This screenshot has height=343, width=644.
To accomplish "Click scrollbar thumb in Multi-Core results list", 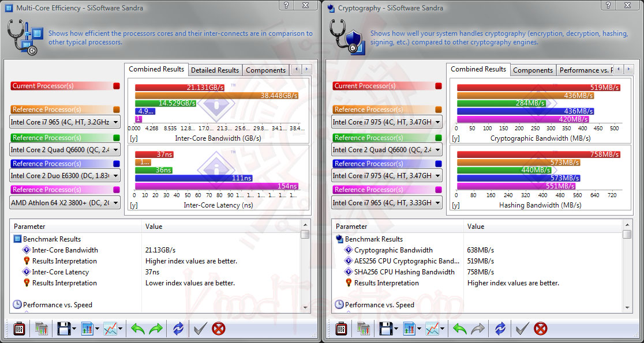I will click(x=305, y=234).
